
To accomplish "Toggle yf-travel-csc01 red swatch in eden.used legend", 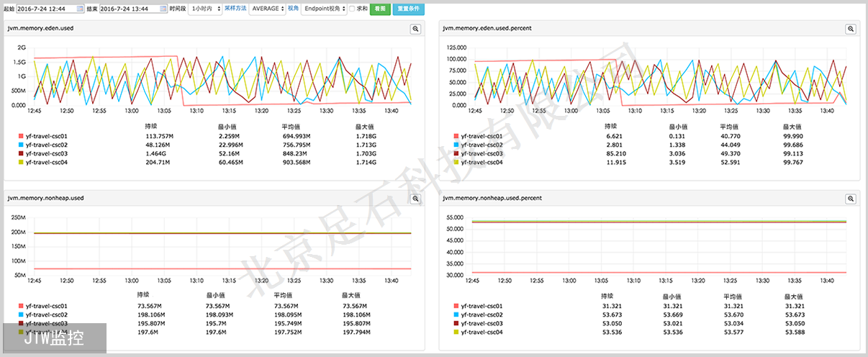I will point(20,135).
